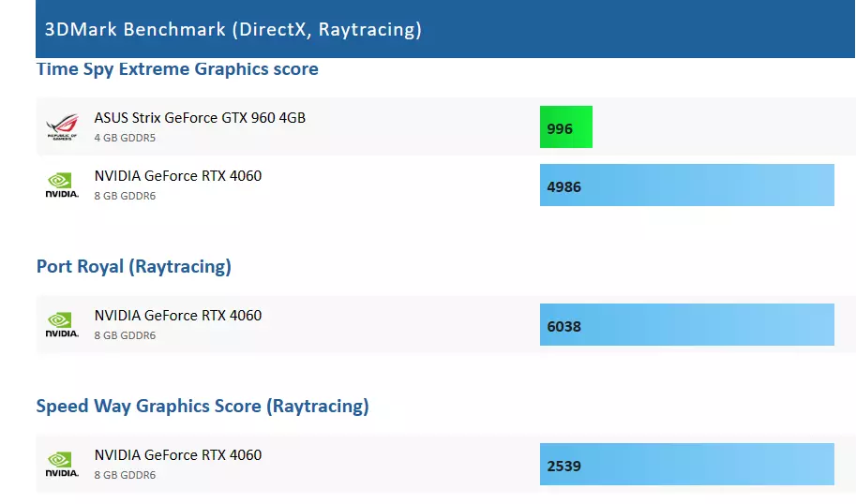Click the blue 4986 score bar
856x504 pixels.
point(686,185)
